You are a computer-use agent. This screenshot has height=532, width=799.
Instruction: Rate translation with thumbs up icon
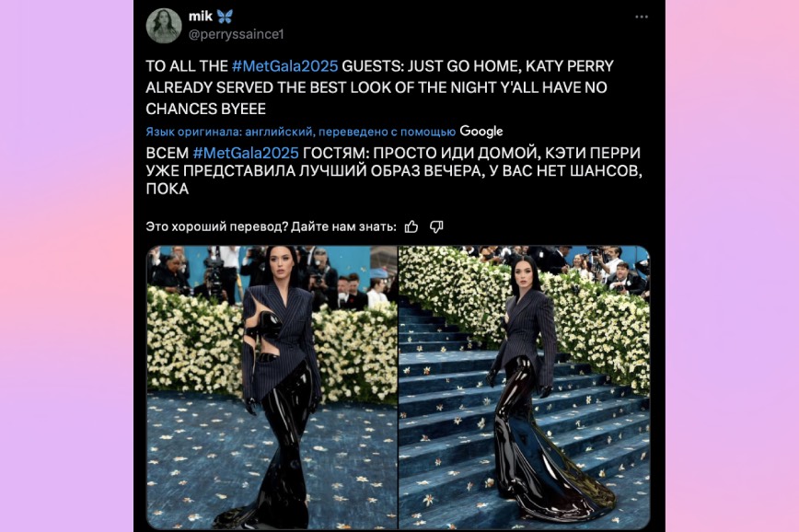(x=411, y=226)
